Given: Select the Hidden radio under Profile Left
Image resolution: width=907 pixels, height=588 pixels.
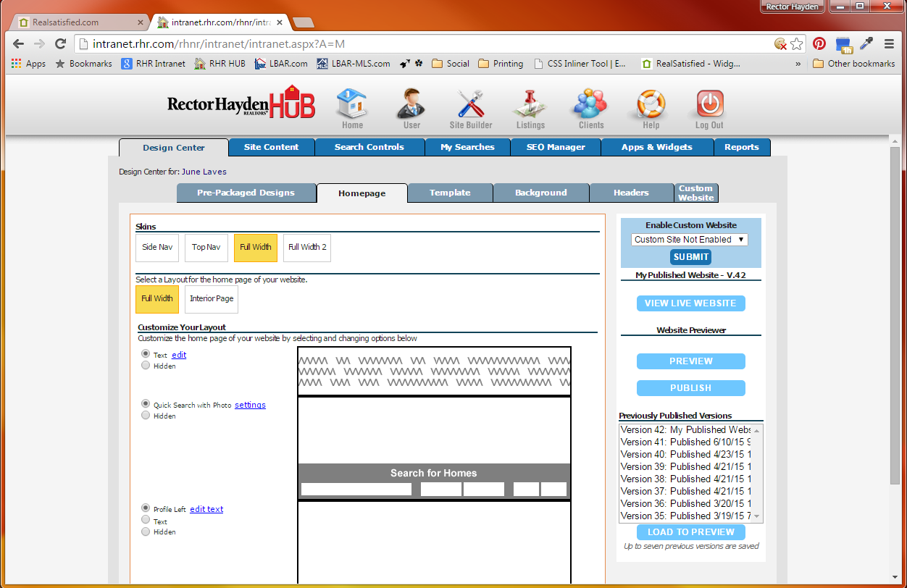Looking at the screenshot, I should [146, 532].
